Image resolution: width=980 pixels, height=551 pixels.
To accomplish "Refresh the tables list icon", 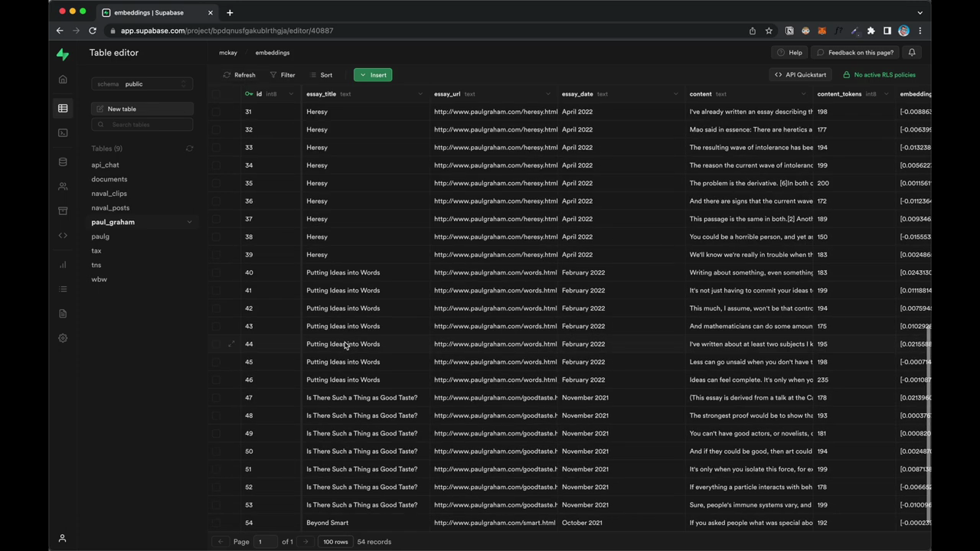I will (189, 148).
